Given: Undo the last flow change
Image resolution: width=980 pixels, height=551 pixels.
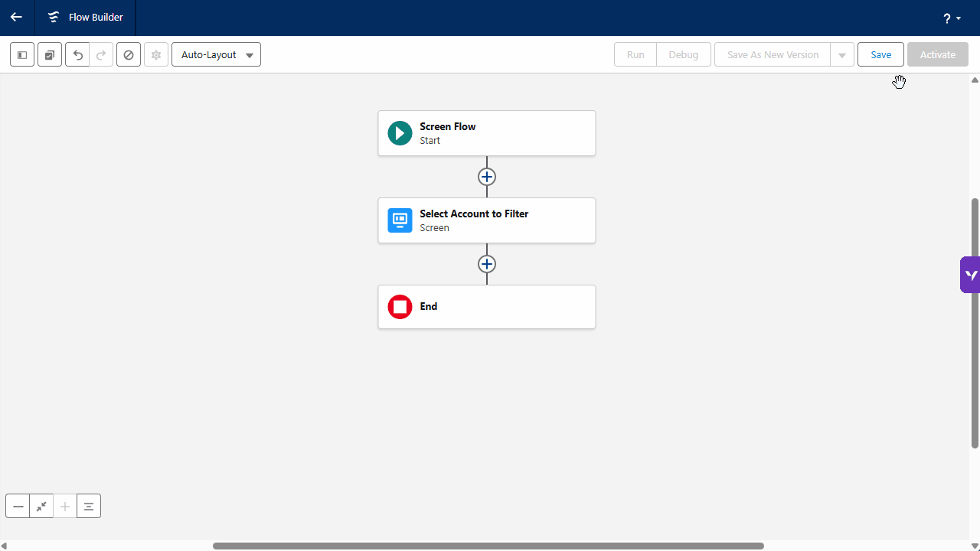Looking at the screenshot, I should coord(77,55).
